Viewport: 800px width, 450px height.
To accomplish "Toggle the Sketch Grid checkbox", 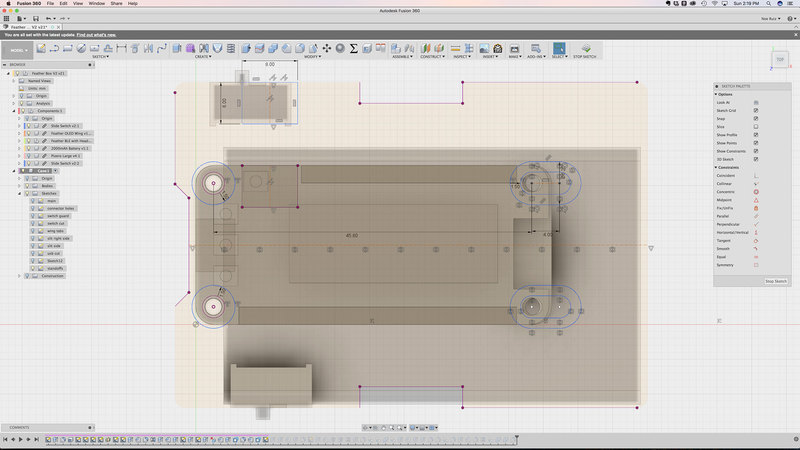I will 756,111.
